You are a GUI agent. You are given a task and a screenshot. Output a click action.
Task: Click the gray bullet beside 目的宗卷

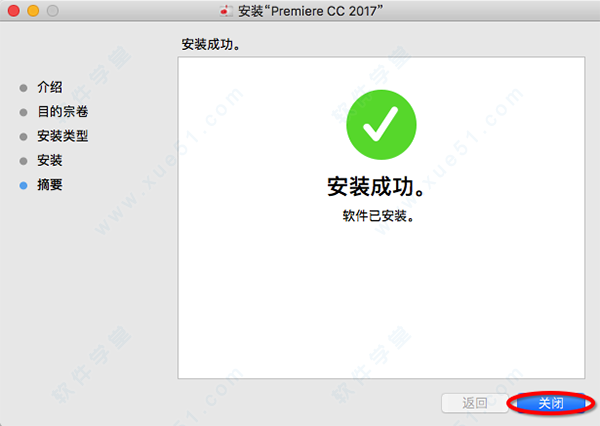(x=23, y=113)
